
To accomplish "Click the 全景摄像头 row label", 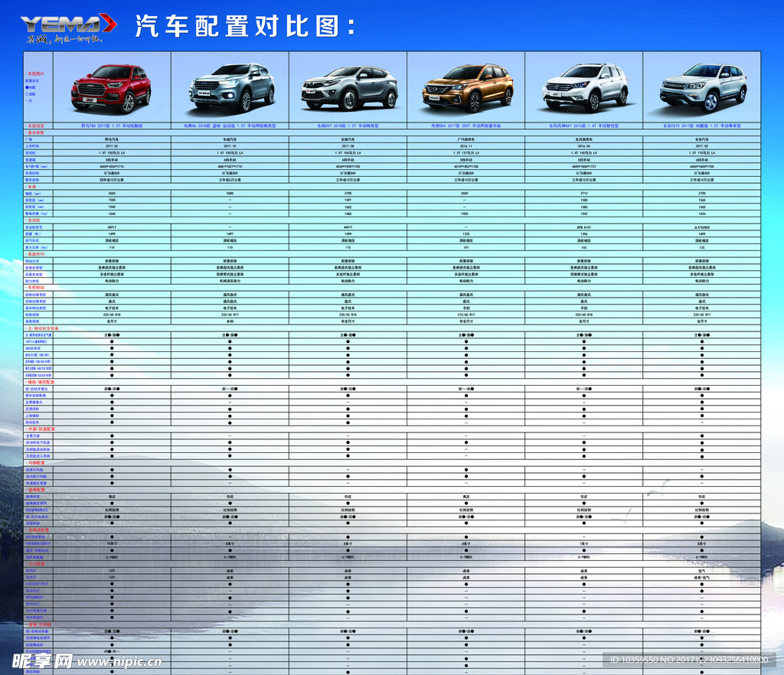I will click(34, 403).
